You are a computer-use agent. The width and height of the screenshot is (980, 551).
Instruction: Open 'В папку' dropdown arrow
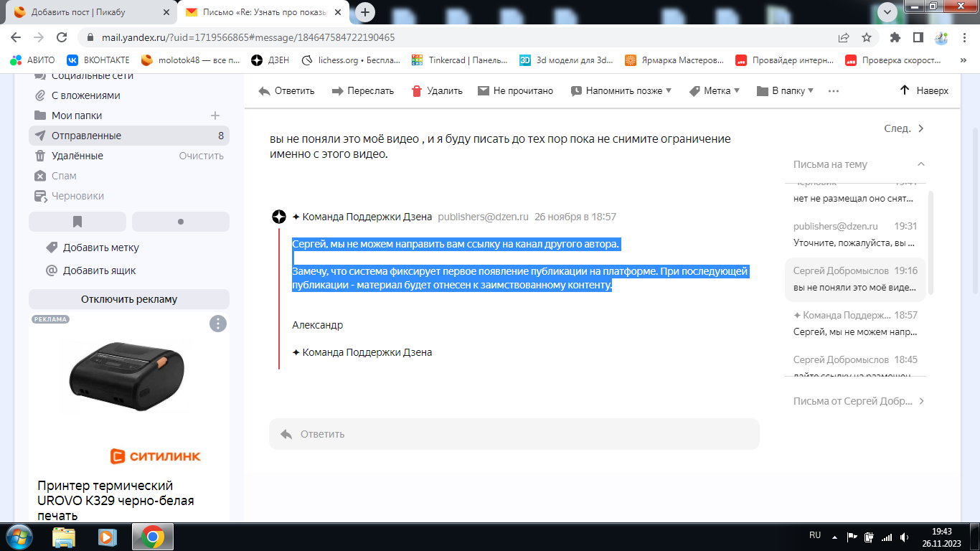tap(811, 90)
